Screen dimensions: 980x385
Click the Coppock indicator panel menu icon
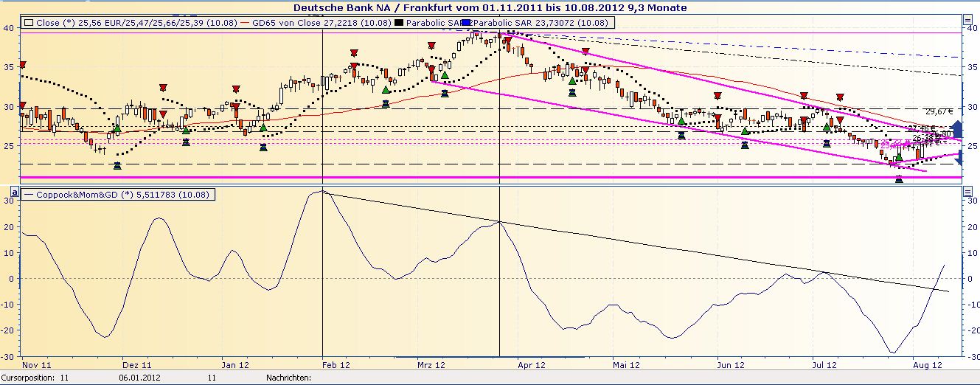coord(967,192)
